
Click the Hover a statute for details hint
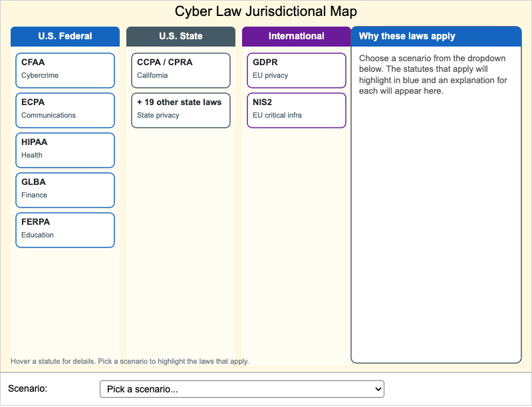coord(130,361)
